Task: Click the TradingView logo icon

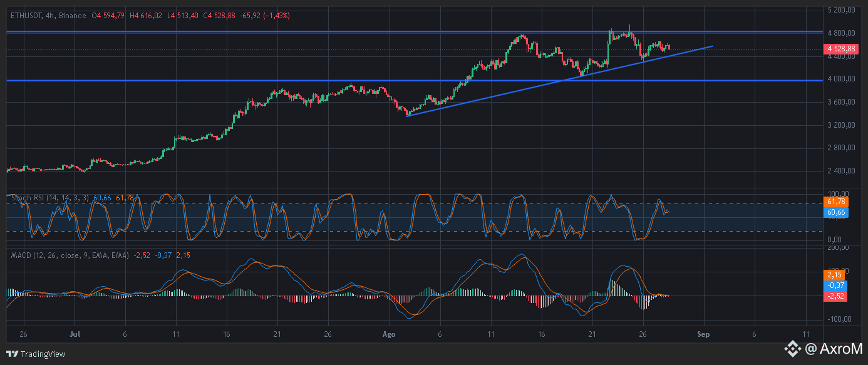Action: tap(13, 354)
